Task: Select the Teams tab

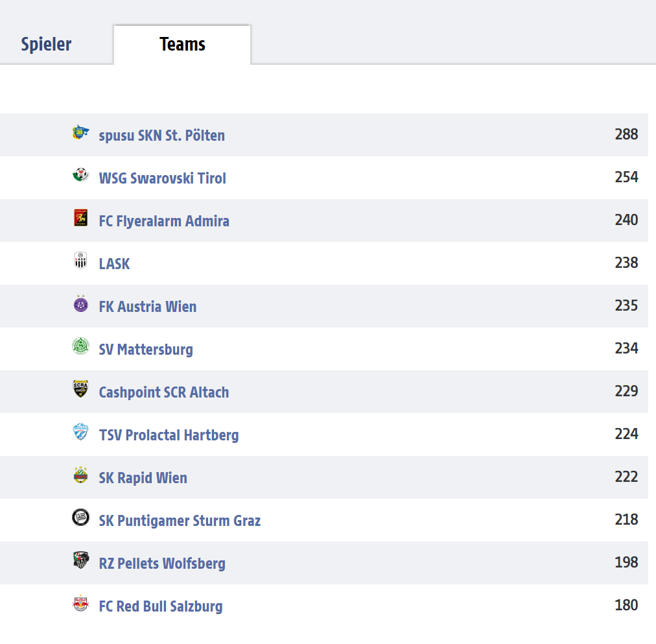Action: [182, 44]
